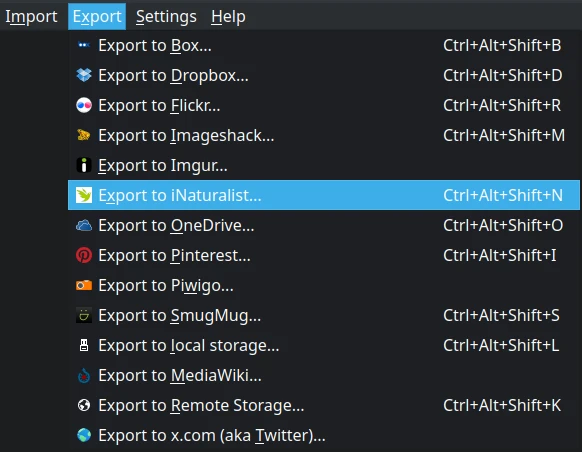Viewport: 582px width, 452px height.
Task: Close the open Export menu
Action: coord(97,17)
